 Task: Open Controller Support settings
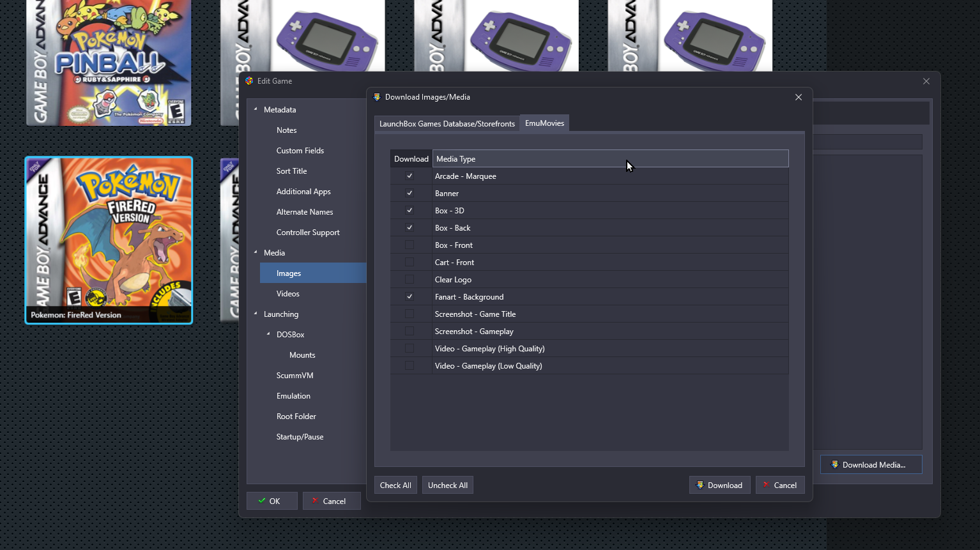coord(308,232)
